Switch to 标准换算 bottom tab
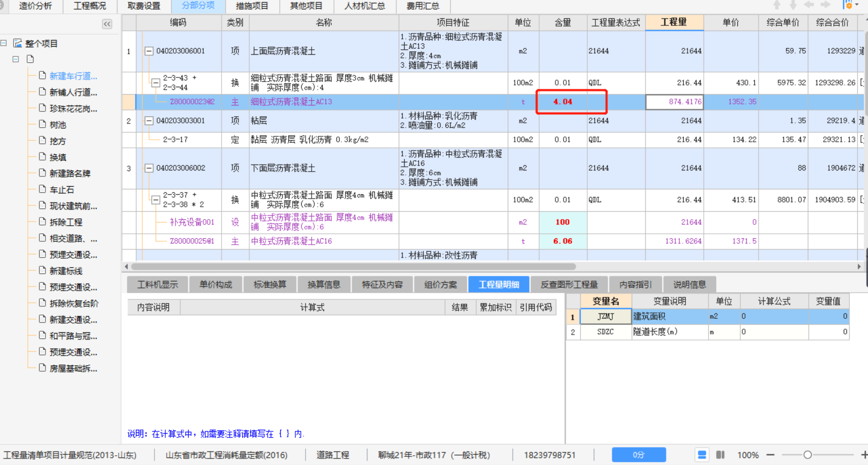The image size is (868, 465). tap(269, 284)
